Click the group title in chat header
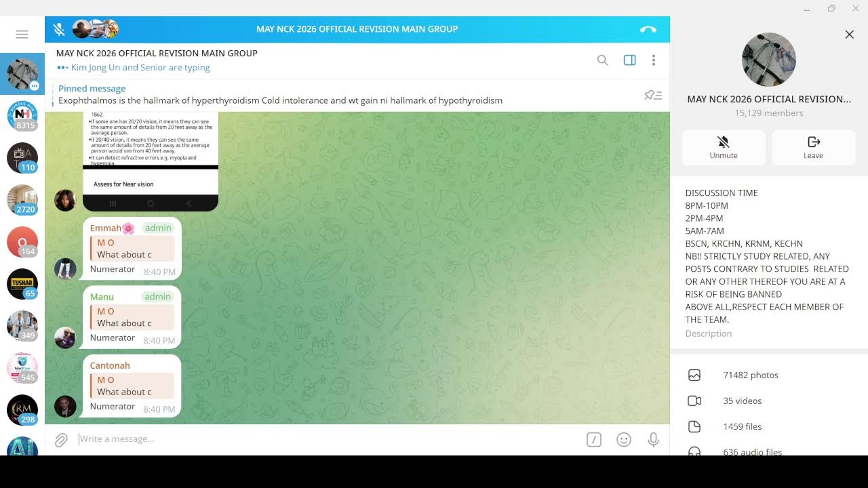The height and width of the screenshot is (488, 868). (157, 53)
